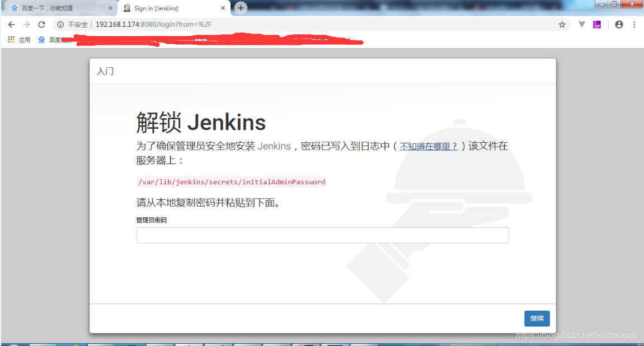Open the Chrome profile avatar

pos(619,25)
